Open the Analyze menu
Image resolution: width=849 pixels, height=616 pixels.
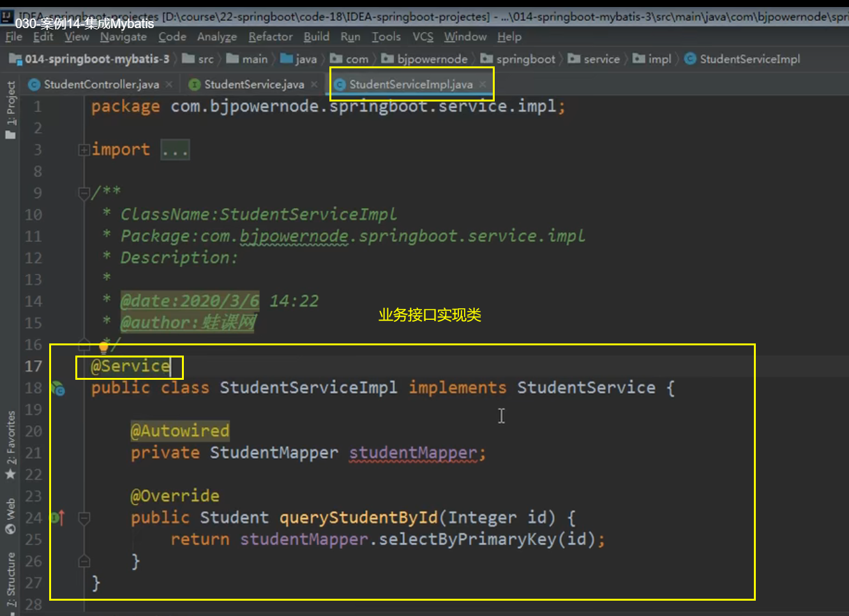[217, 36]
